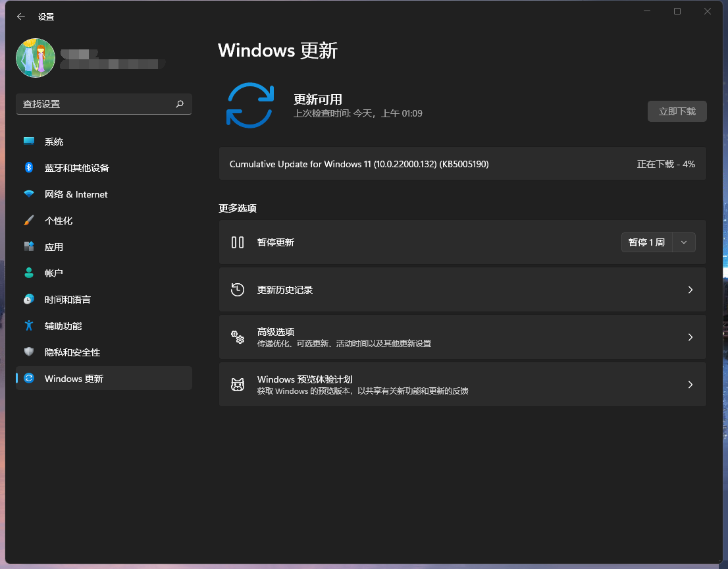Viewport: 728px width, 569px height.
Task: Open 蓝牙和其他设备 settings
Action: point(103,168)
